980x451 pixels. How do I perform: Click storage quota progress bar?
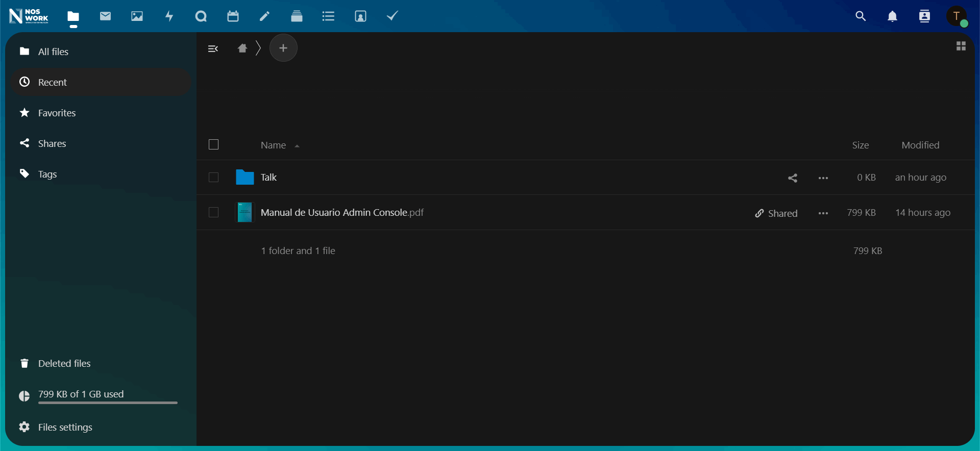coord(108,403)
